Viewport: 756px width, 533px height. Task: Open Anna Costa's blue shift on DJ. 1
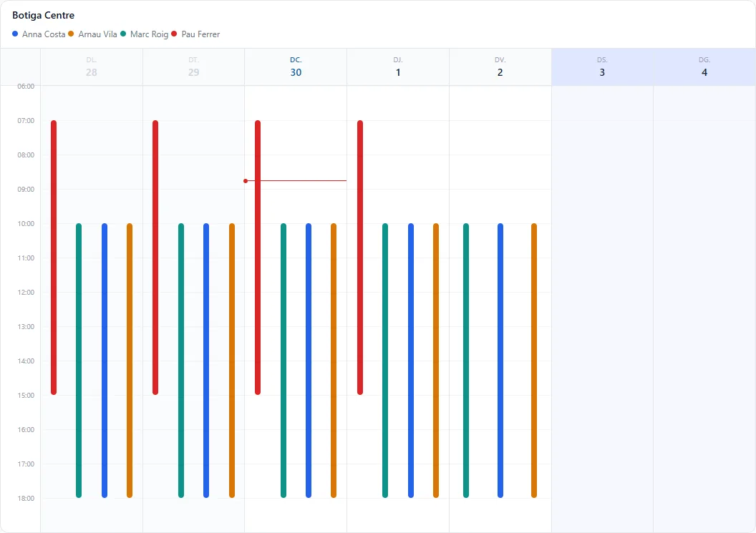click(411, 361)
